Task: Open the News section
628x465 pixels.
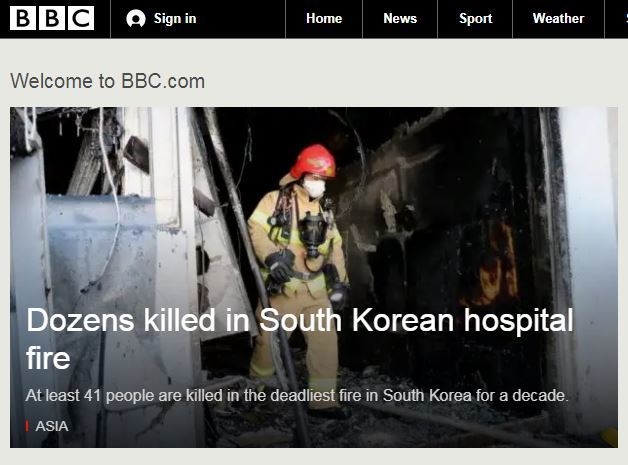Action: point(400,18)
